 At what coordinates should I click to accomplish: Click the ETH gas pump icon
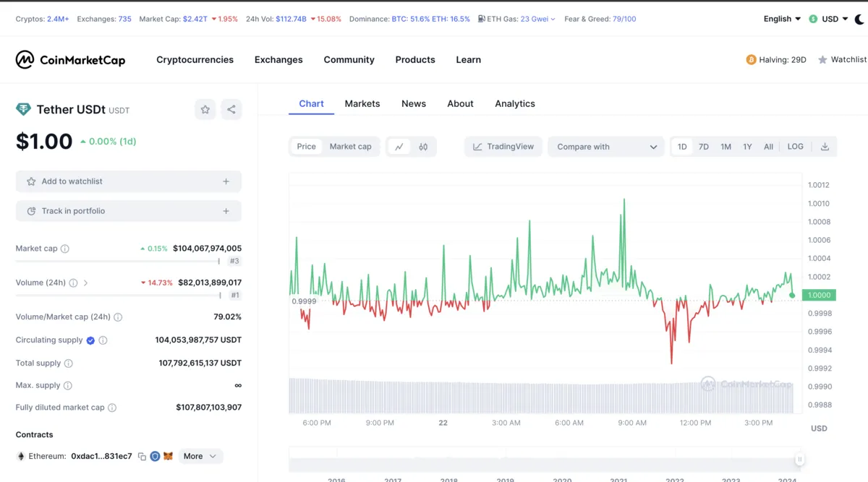(x=482, y=19)
